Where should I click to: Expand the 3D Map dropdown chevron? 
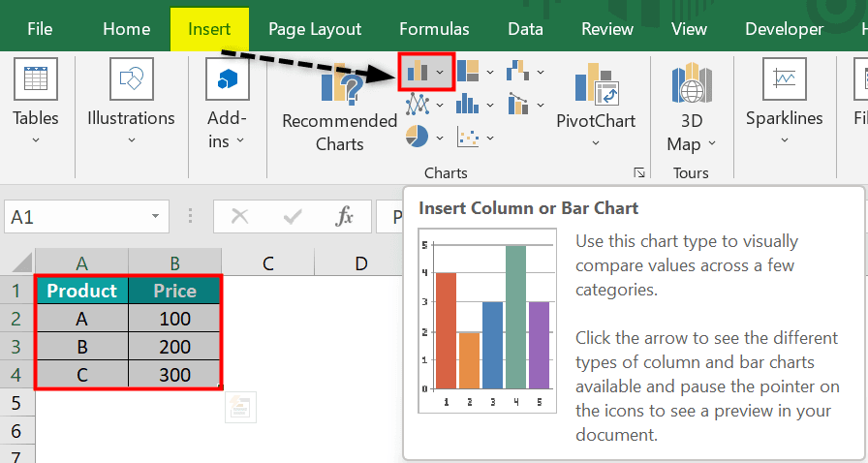pyautogui.click(x=712, y=143)
